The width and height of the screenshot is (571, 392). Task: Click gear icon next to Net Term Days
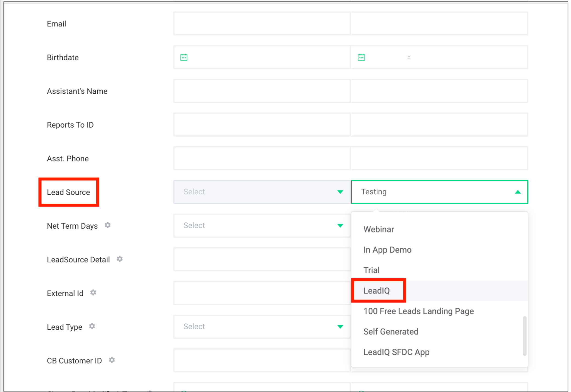(108, 225)
